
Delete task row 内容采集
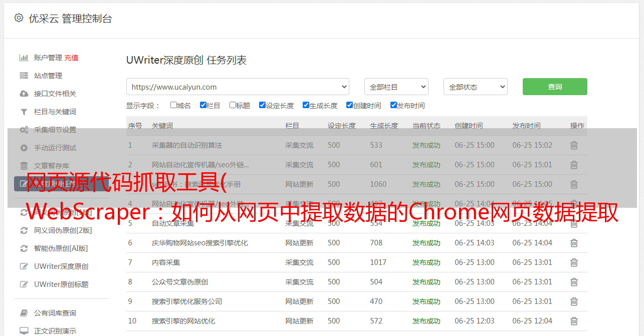574,262
